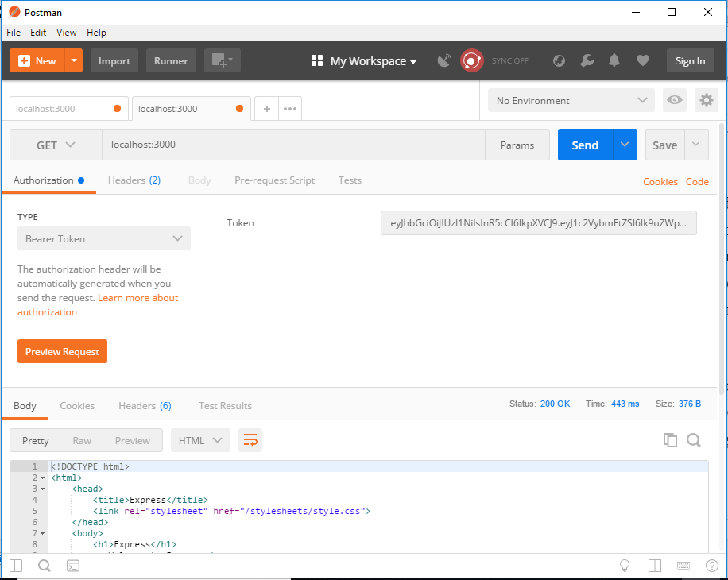Viewport: 728px width, 580px height.
Task: Copy the response body using copy icon
Action: click(670, 439)
